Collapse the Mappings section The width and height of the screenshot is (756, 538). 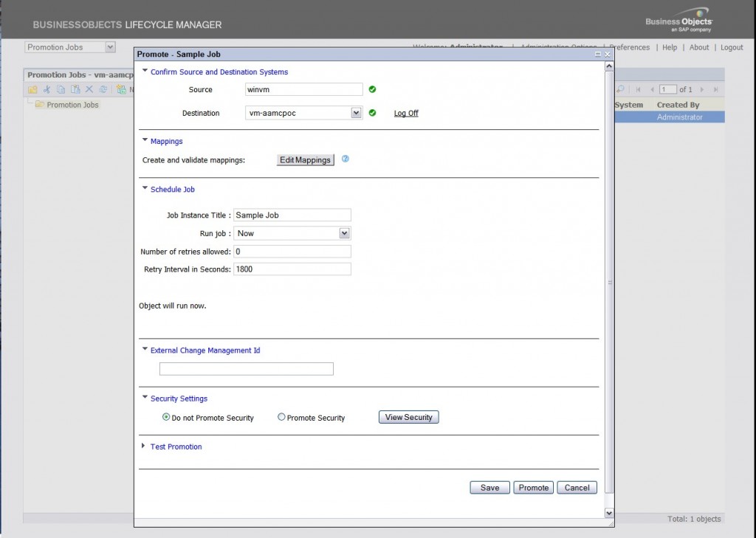(145, 139)
